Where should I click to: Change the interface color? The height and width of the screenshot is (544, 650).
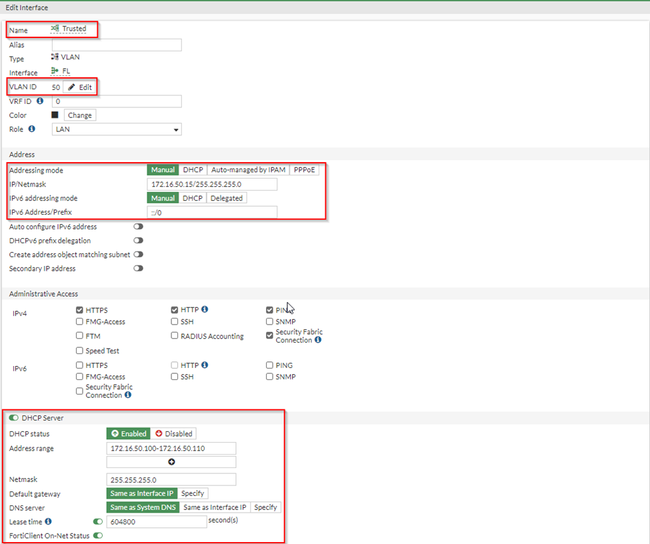[80, 115]
